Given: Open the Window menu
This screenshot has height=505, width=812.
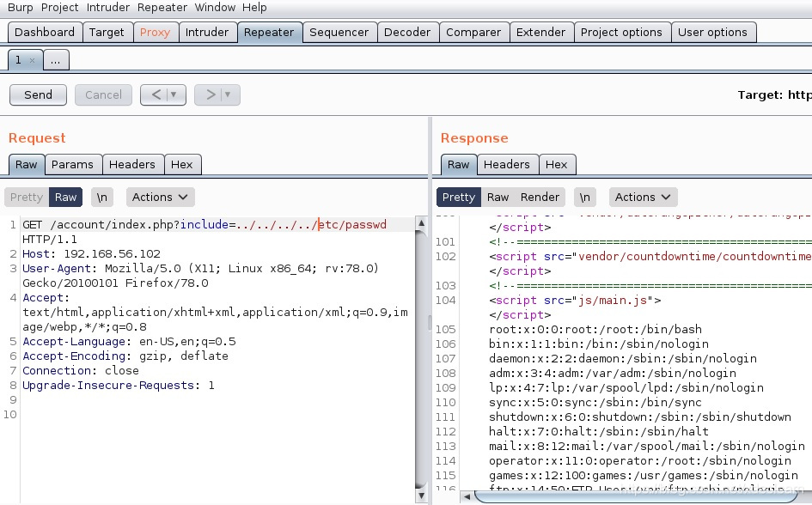Looking at the screenshot, I should coord(215,8).
